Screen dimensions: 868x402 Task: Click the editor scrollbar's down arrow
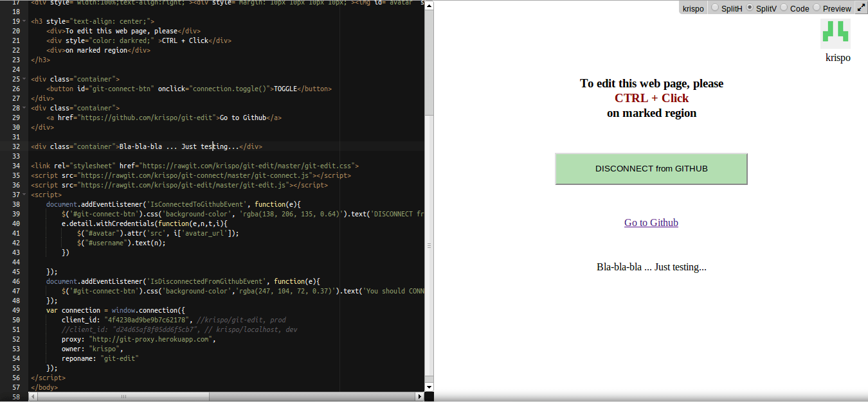(428, 387)
